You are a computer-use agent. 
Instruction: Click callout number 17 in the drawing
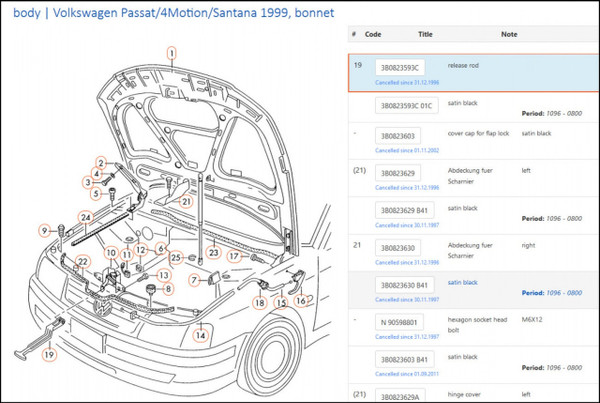(x=232, y=255)
